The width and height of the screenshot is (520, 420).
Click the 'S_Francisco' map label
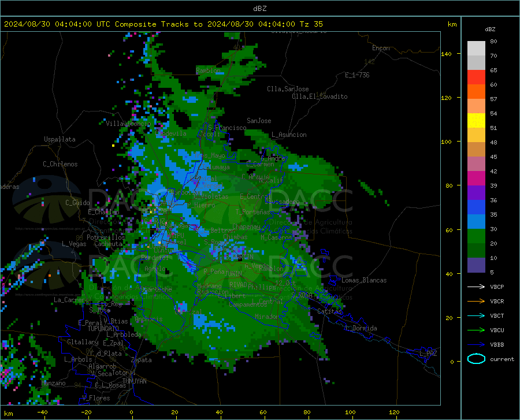click(x=227, y=128)
